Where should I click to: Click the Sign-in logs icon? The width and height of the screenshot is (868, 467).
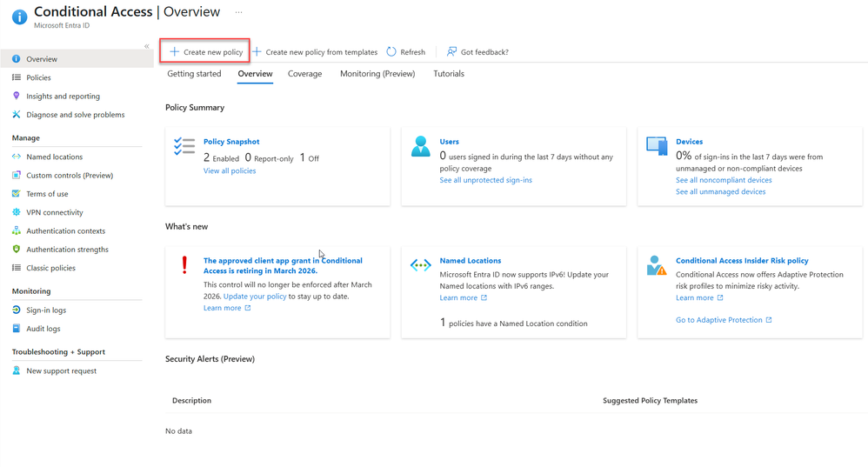16,310
